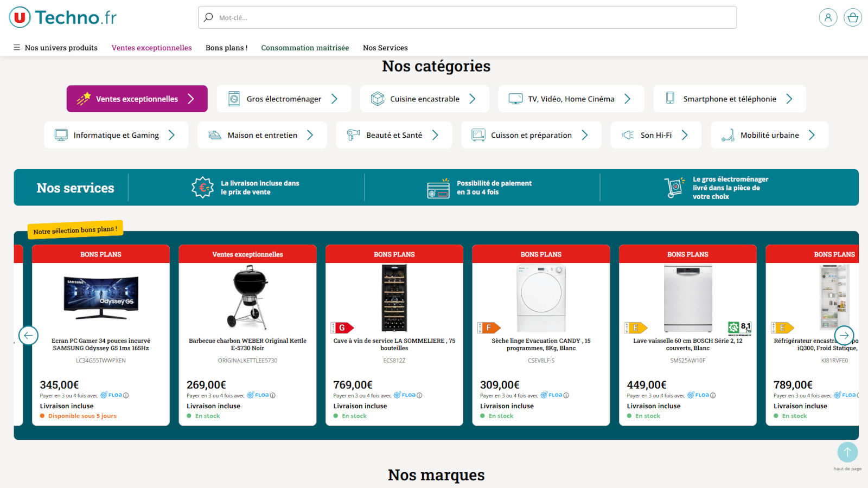
Task: Select the Nos Services menu item
Action: coord(385,48)
